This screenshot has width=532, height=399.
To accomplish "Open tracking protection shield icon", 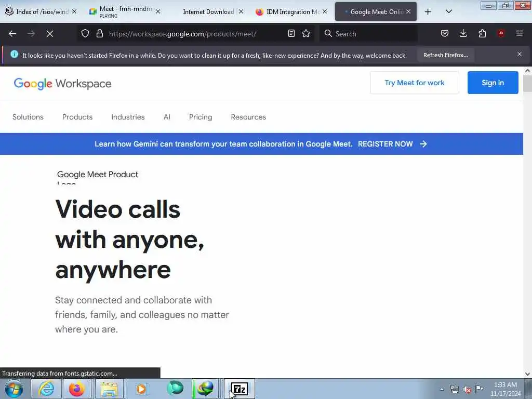I will (x=85, y=34).
